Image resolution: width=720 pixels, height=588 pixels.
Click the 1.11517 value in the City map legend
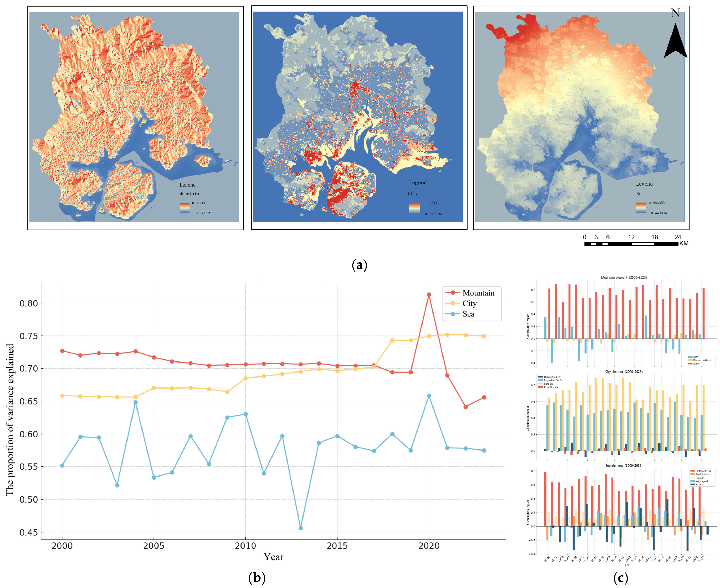(430, 203)
